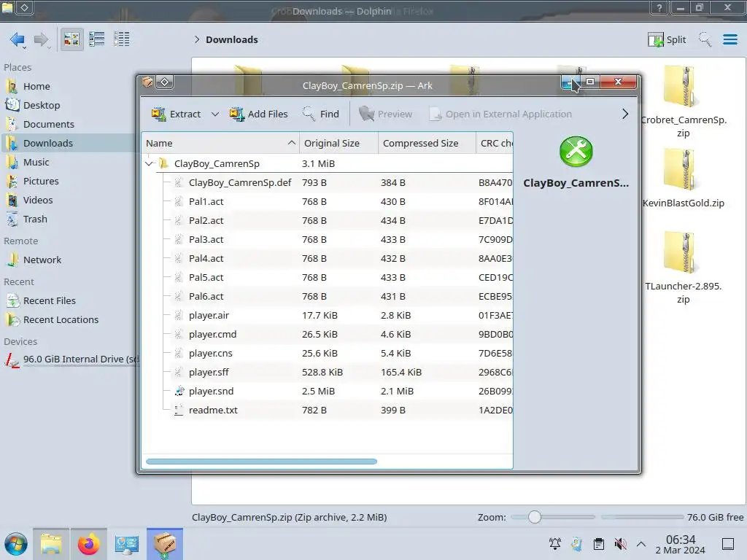Select the Pal6.act file

pos(327,297)
